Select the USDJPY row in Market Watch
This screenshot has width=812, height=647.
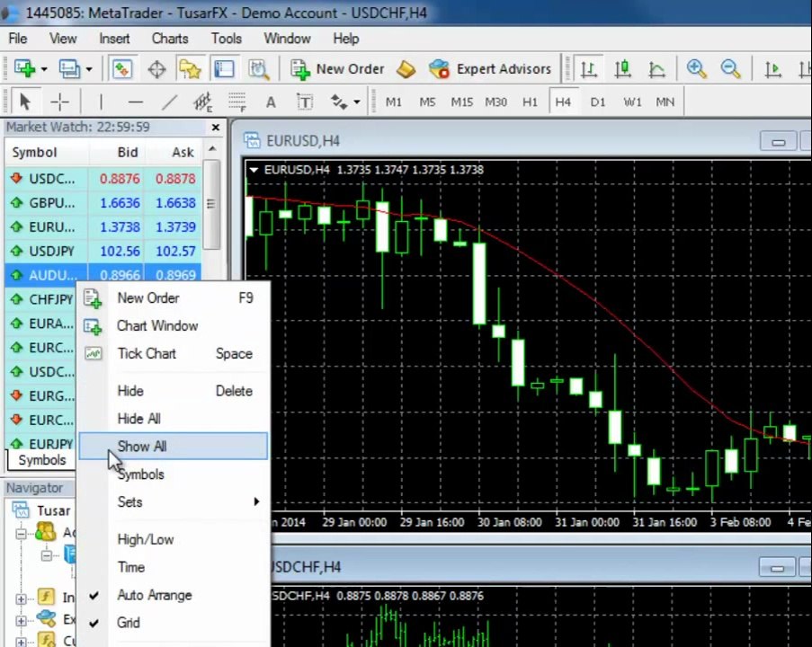point(103,251)
